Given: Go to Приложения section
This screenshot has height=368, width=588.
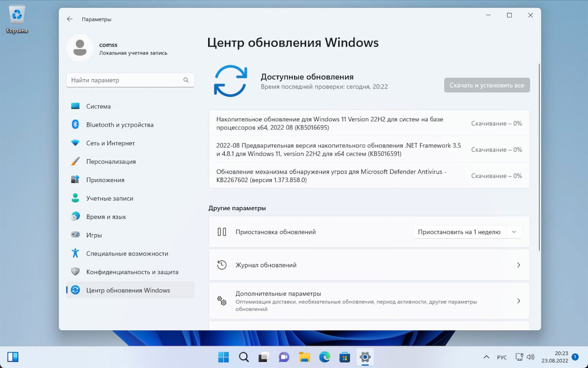Looking at the screenshot, I should tap(130, 180).
